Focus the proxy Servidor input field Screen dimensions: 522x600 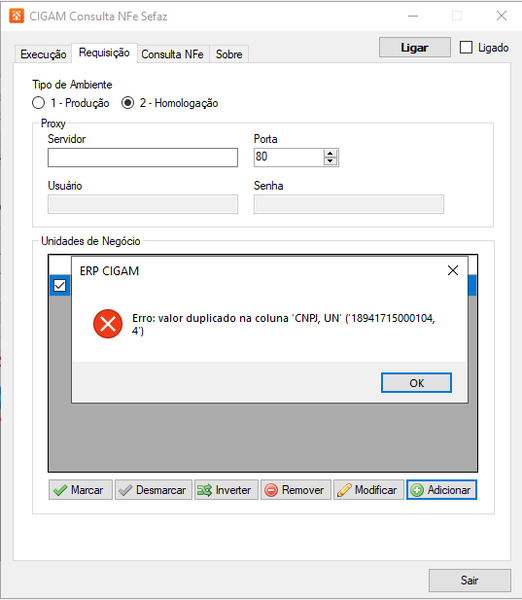tap(143, 158)
